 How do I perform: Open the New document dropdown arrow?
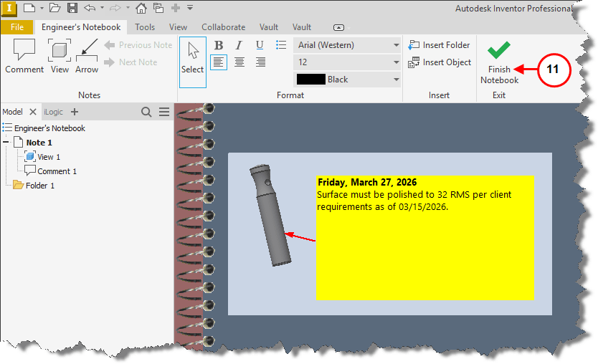coord(42,8)
